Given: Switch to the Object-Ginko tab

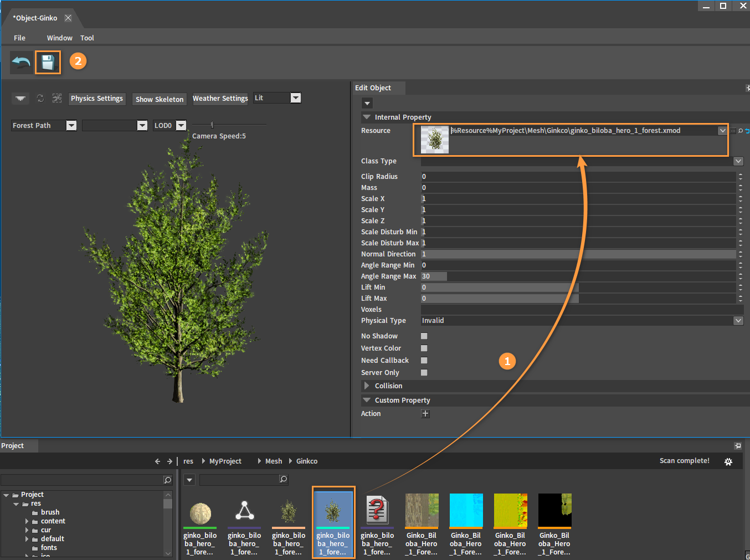Looking at the screenshot, I should [35, 18].
